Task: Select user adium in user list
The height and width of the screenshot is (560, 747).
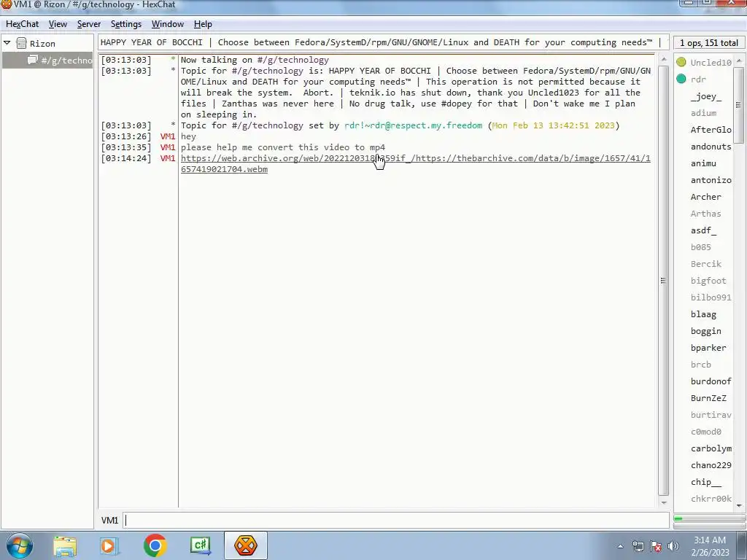Action: [x=703, y=113]
